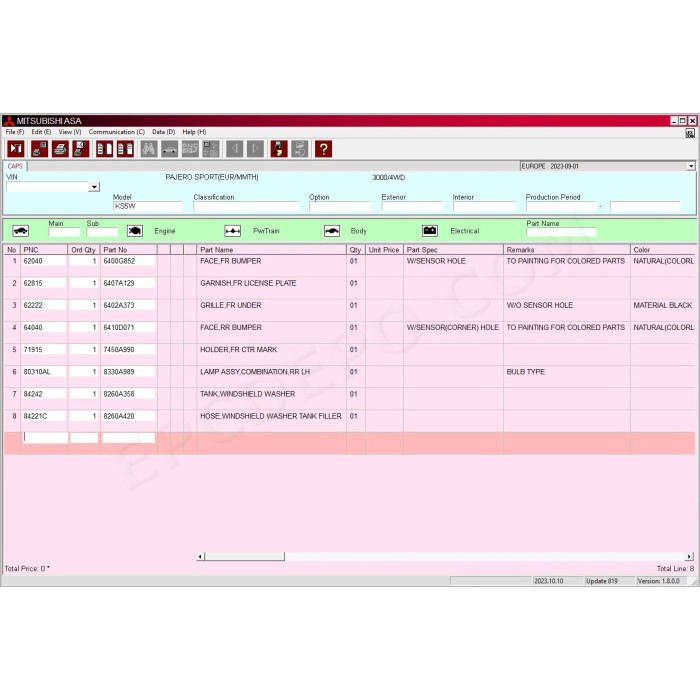Select the PwrTrain group icon

[x=233, y=231]
